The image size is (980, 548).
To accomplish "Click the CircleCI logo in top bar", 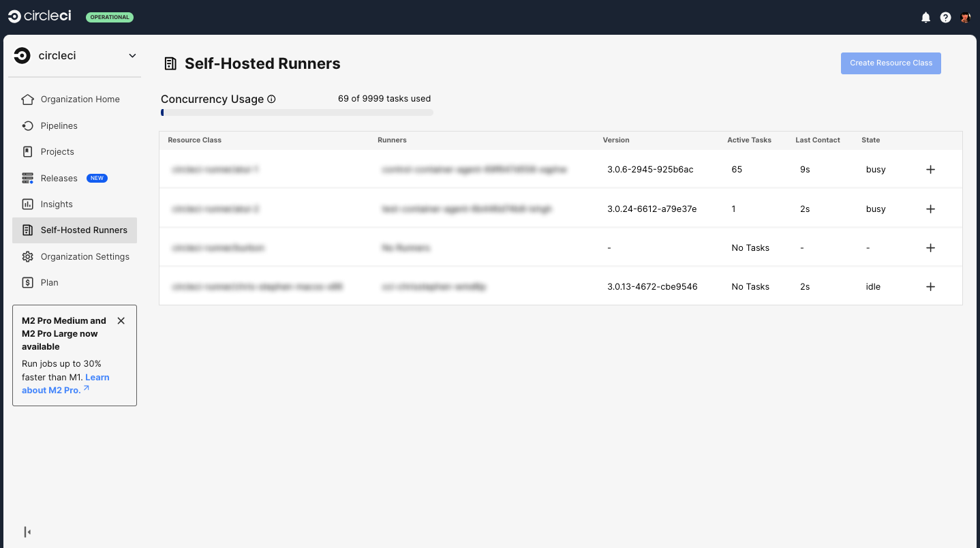I will pos(40,16).
